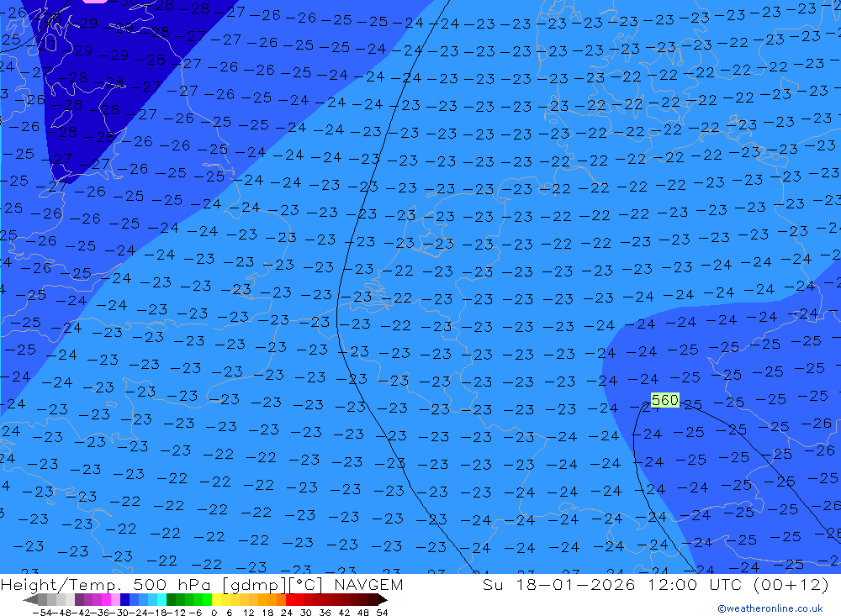Click the legend value 0

point(214,613)
